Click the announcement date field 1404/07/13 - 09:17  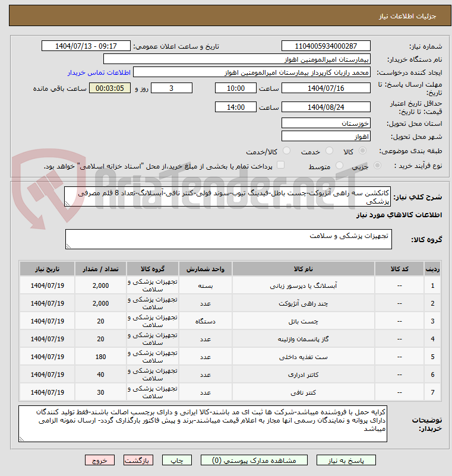click(x=86, y=46)
